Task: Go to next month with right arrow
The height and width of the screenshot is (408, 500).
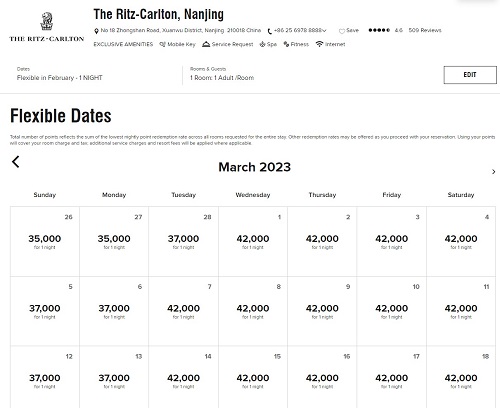Action: 494,172
